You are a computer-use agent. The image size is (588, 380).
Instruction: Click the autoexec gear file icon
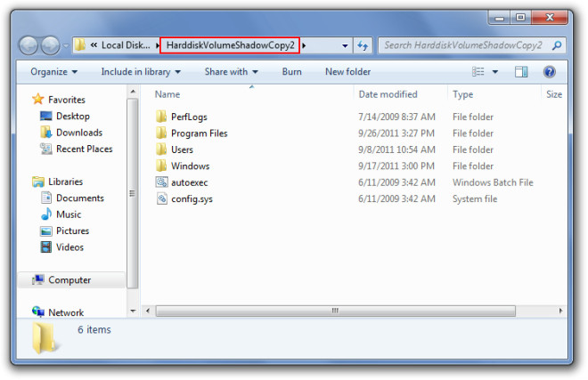tap(161, 182)
